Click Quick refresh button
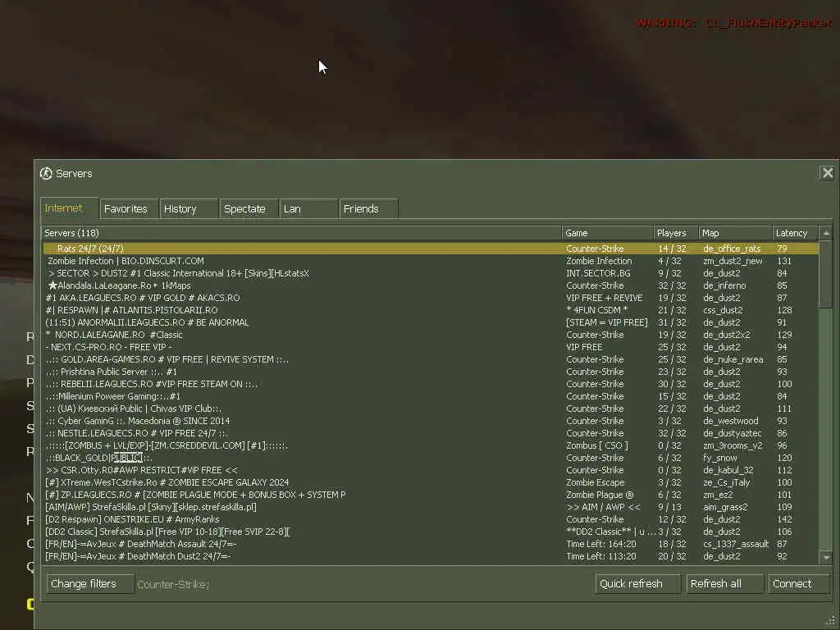The height and width of the screenshot is (630, 840). tap(637, 584)
